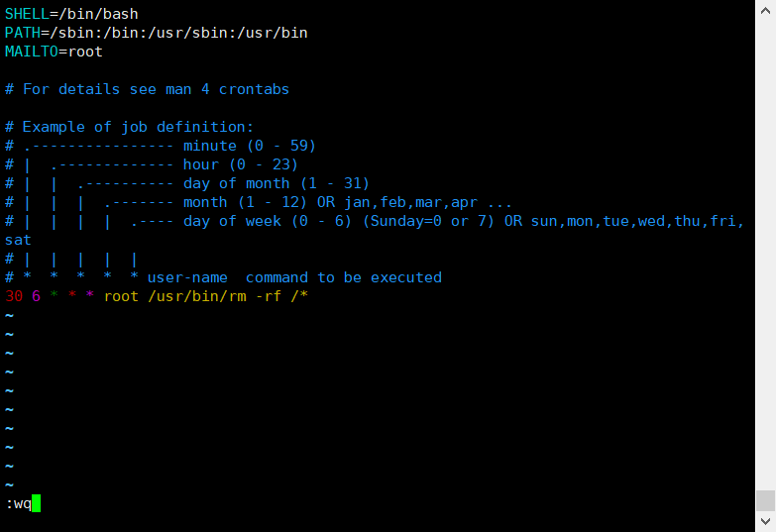The image size is (776, 532).
Task: Click the green asterisk in cron entry
Action: click(x=54, y=295)
